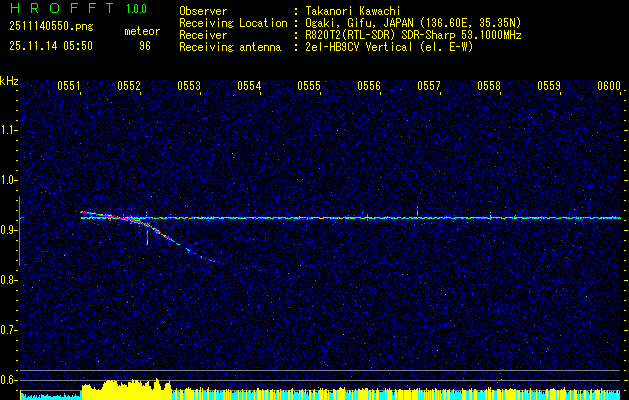
Task: Click the 0553 time axis marker
Action: pos(189,86)
